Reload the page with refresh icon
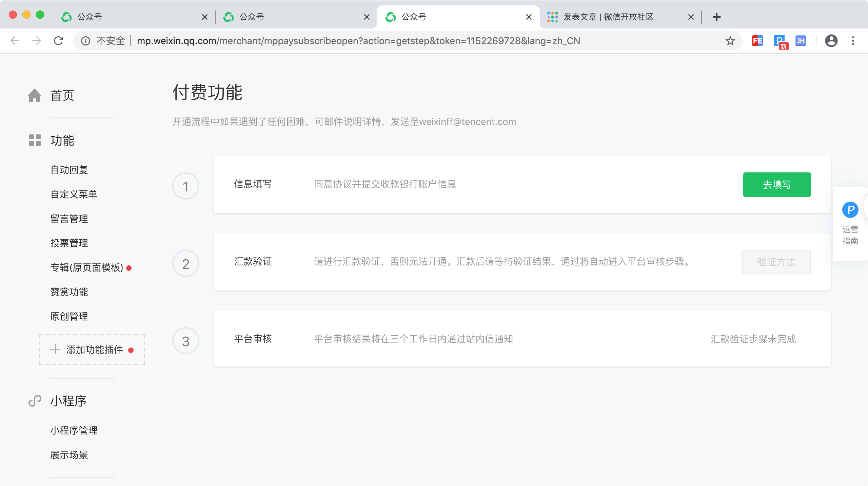868x486 pixels. tap(59, 41)
